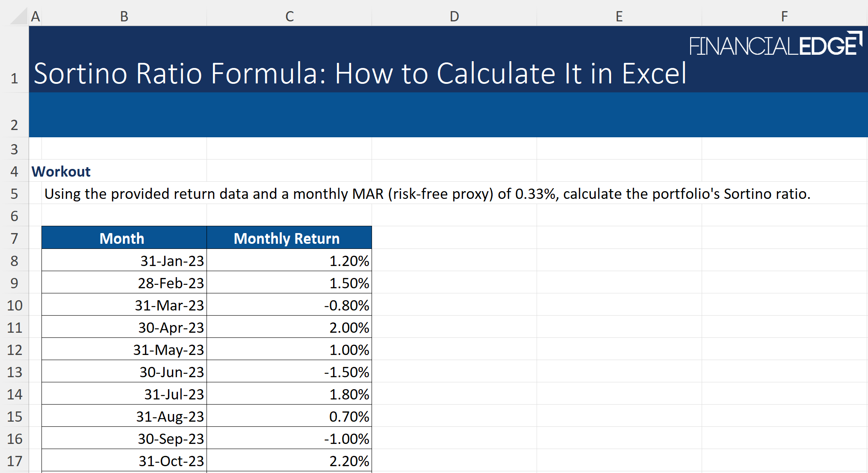Click column D header
868x473 pixels.
pos(454,16)
